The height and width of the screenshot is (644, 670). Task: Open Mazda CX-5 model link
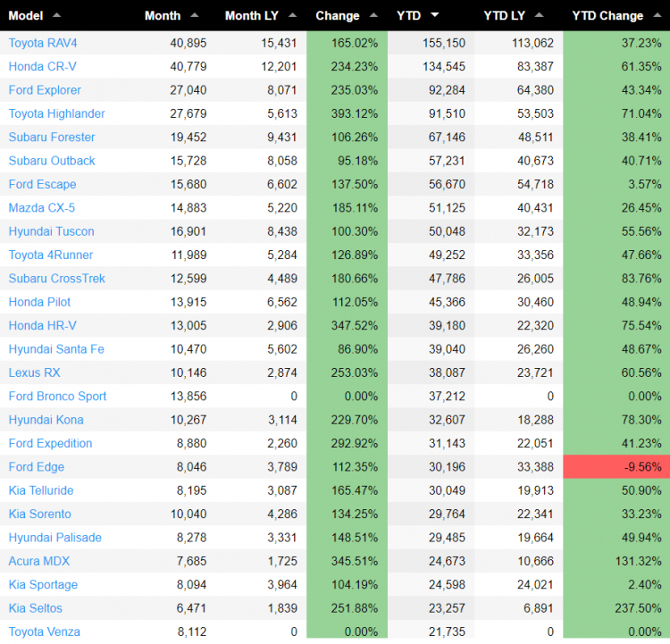point(41,208)
